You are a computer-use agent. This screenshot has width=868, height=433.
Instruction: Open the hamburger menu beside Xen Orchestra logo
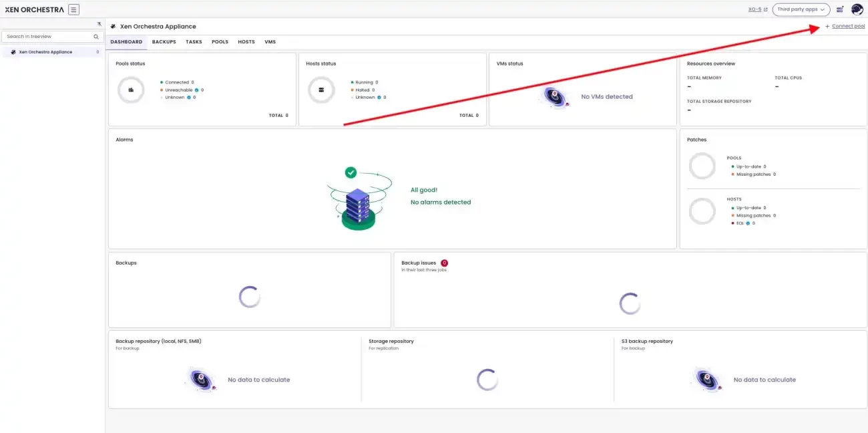pyautogui.click(x=73, y=9)
